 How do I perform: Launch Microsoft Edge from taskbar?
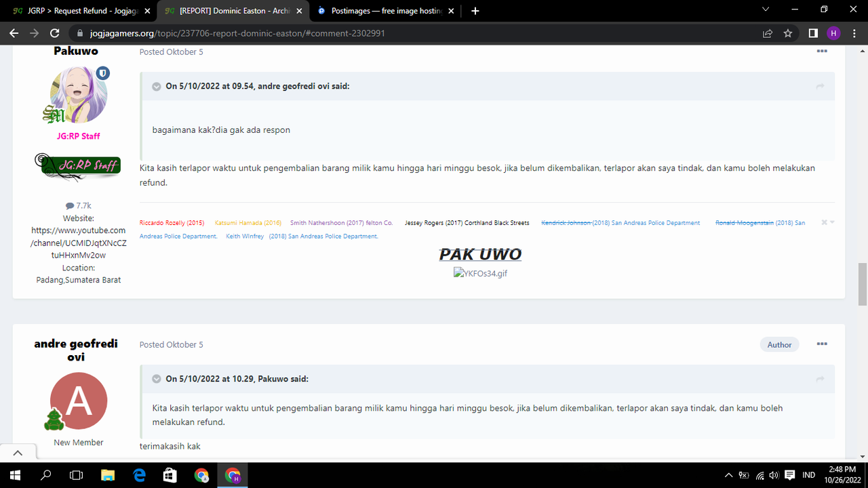139,474
